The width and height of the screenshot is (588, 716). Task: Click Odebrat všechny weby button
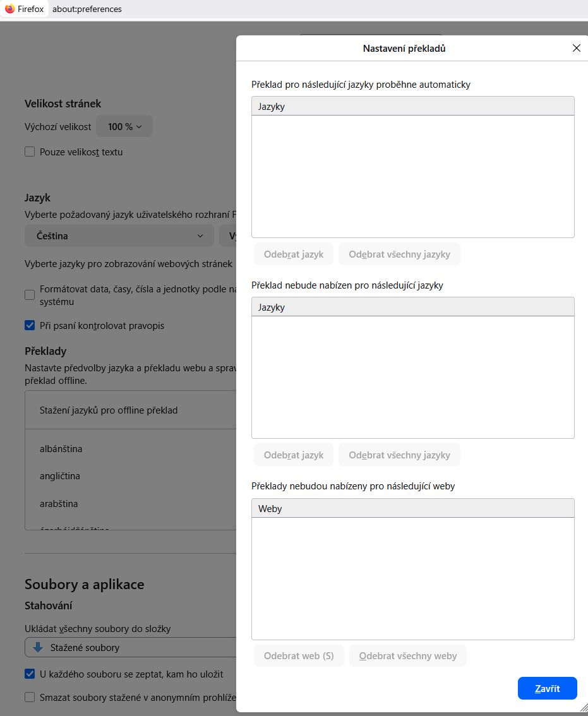pos(408,656)
